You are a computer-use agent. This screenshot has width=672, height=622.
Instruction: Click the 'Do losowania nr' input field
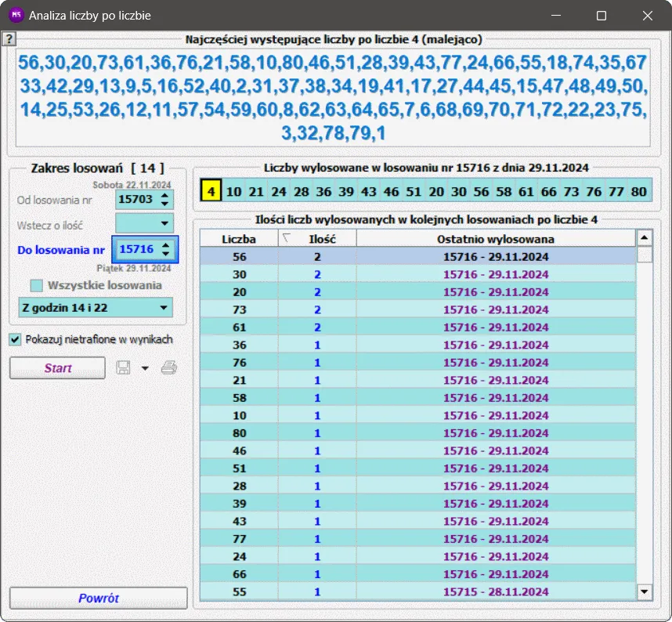click(x=136, y=249)
